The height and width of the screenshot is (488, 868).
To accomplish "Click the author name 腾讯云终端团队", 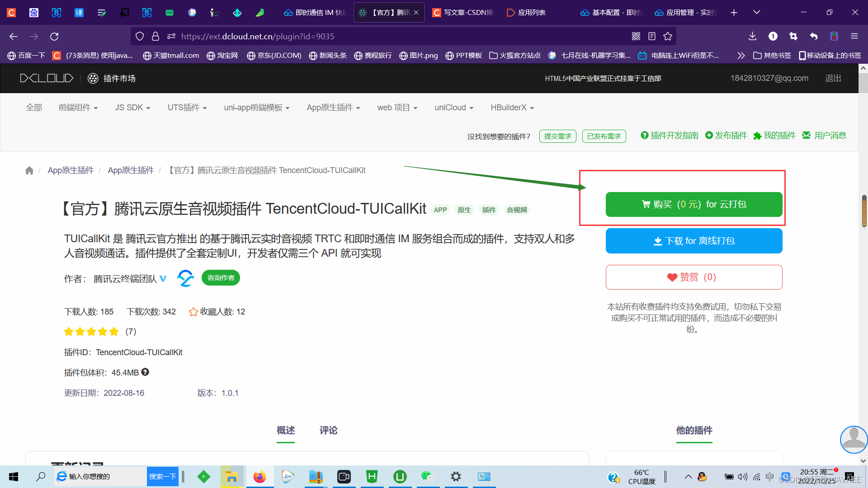I will pos(125,279).
